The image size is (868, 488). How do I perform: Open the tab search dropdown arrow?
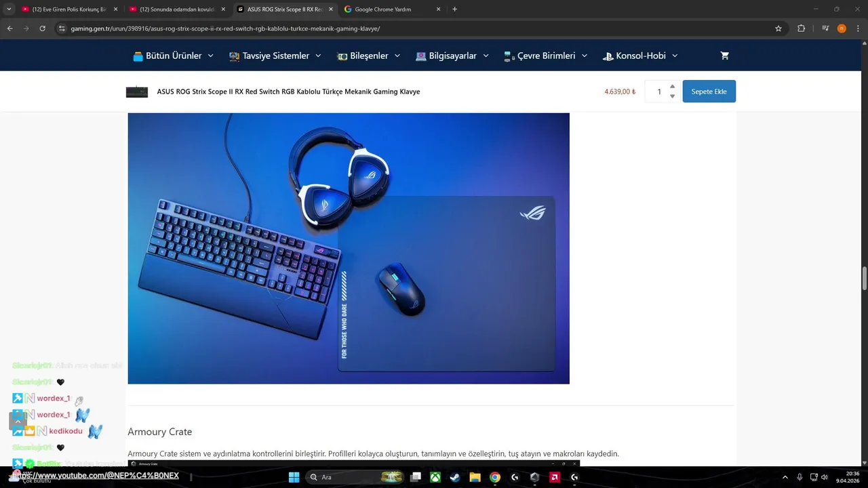click(x=9, y=9)
